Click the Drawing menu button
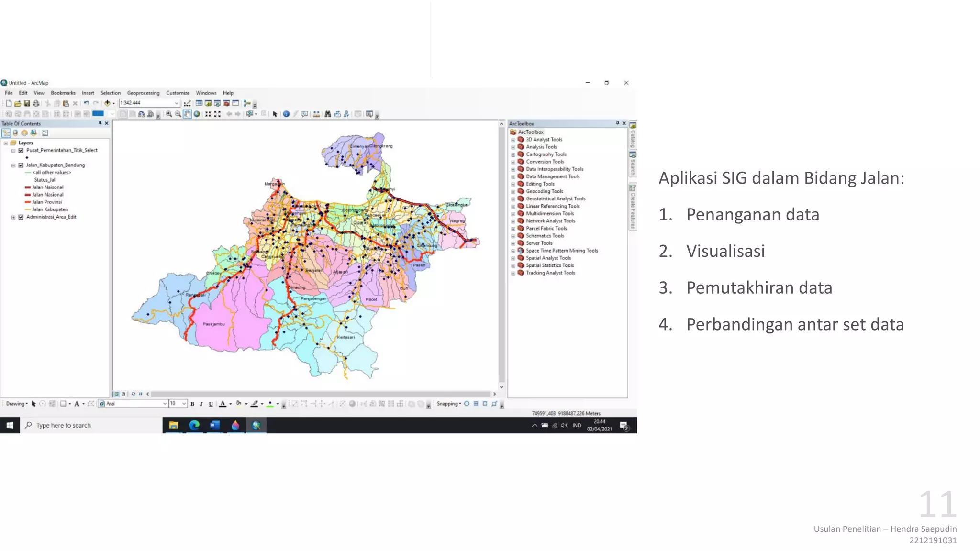Image resolution: width=980 pixels, height=551 pixels. [x=16, y=404]
